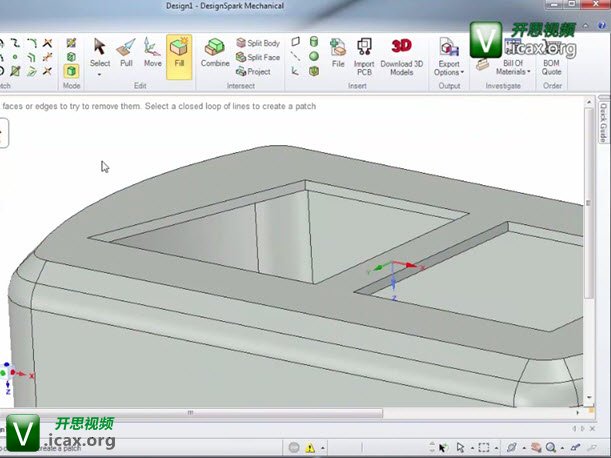Image resolution: width=611 pixels, height=458 pixels.
Task: Go to next document tab arrow
Action: [x=583, y=429]
